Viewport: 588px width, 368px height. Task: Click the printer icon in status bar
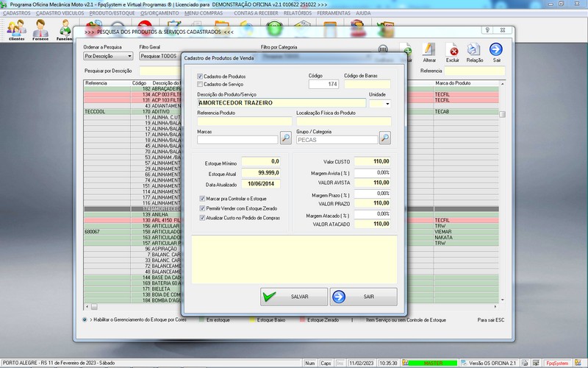[525, 363]
